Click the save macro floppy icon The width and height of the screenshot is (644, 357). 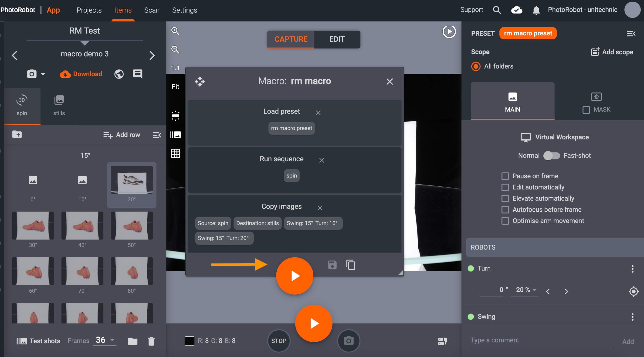coord(332,265)
